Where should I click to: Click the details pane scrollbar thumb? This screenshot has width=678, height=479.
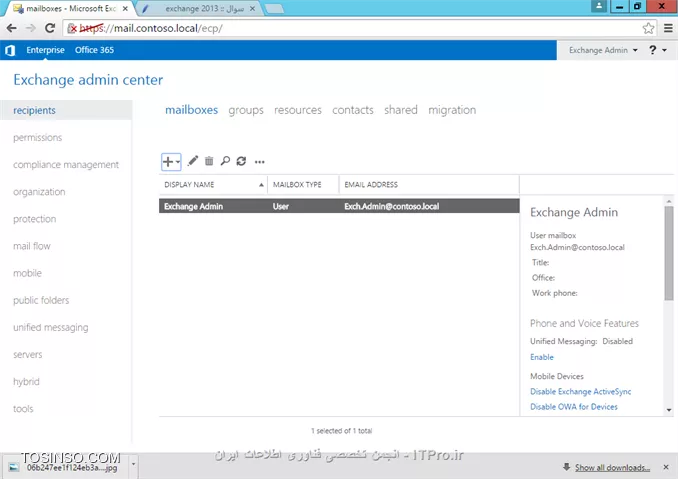point(669,253)
